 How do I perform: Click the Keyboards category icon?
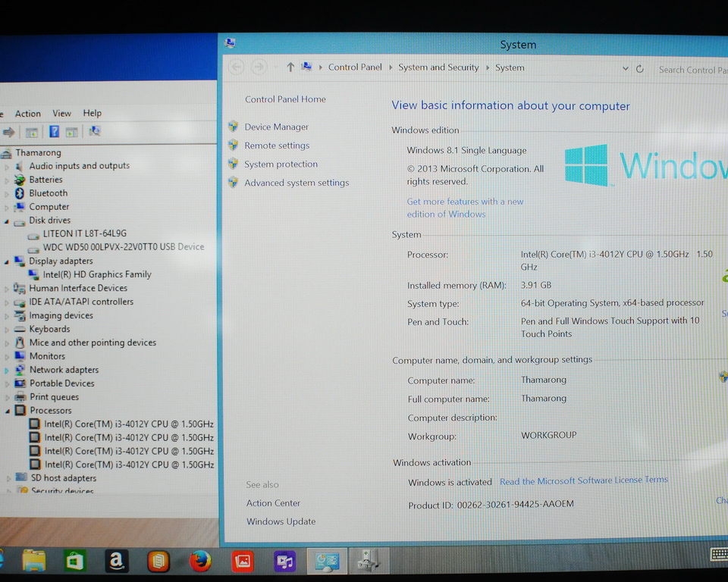tap(20, 329)
